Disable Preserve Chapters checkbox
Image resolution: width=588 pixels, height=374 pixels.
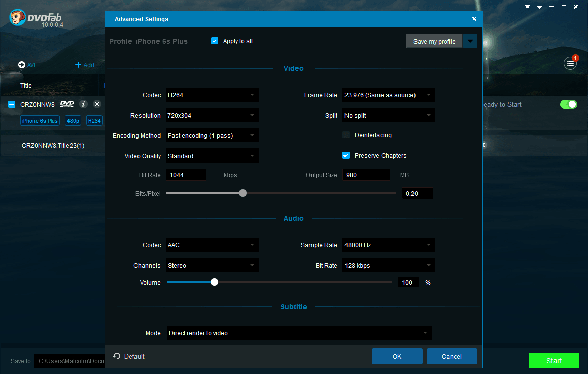pyautogui.click(x=346, y=156)
